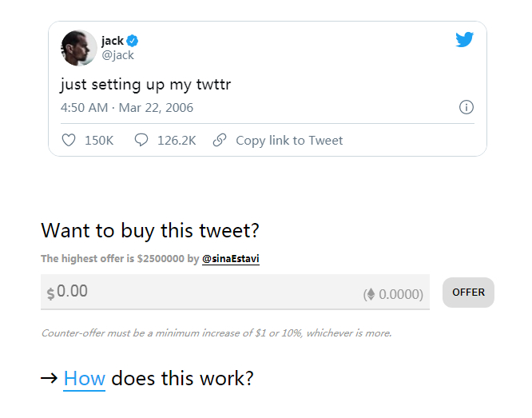Viewport: 532px width, 418px height.
Task: Click the chain link icon
Action: coord(220,141)
